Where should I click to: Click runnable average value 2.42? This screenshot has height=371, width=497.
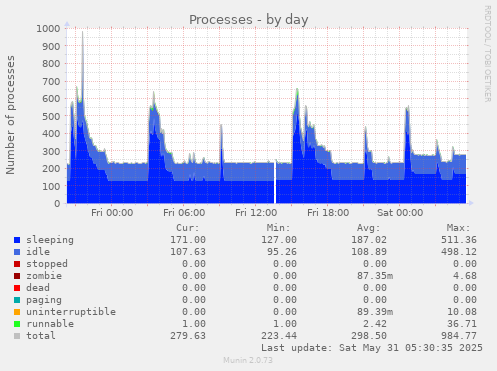[x=375, y=324]
